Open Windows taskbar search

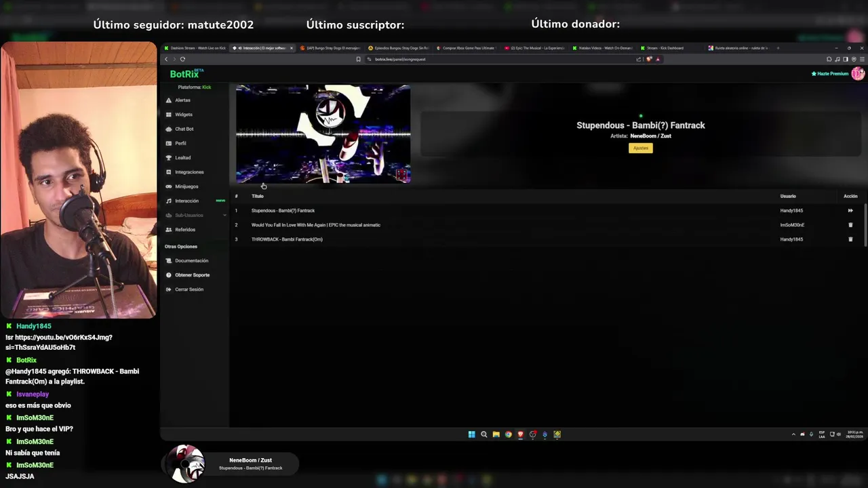(484, 434)
